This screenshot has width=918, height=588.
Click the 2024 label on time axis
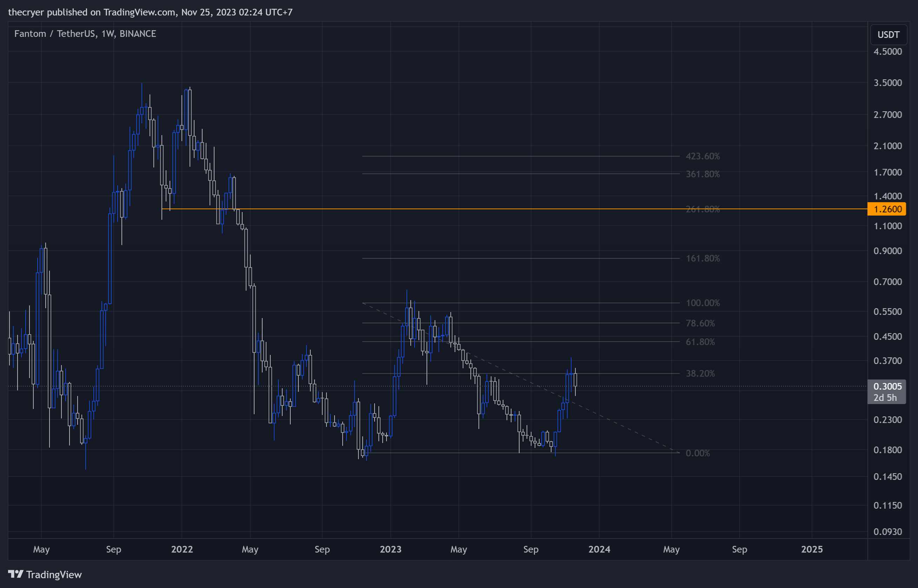point(599,549)
